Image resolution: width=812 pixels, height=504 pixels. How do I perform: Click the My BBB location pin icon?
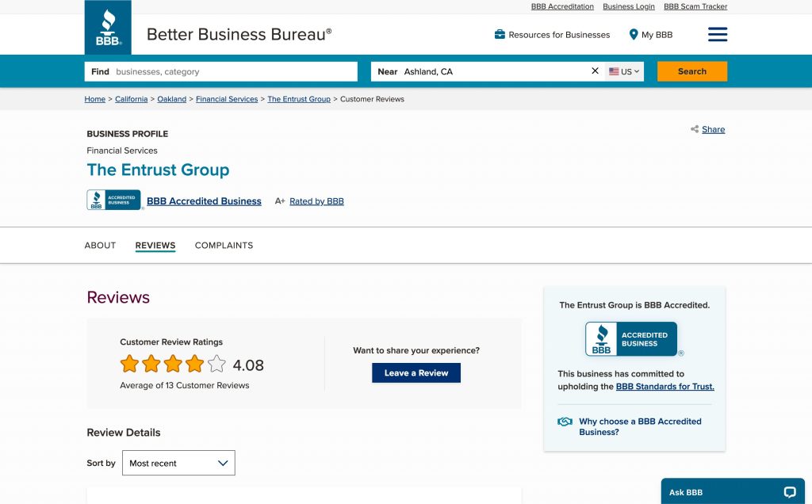(x=634, y=35)
